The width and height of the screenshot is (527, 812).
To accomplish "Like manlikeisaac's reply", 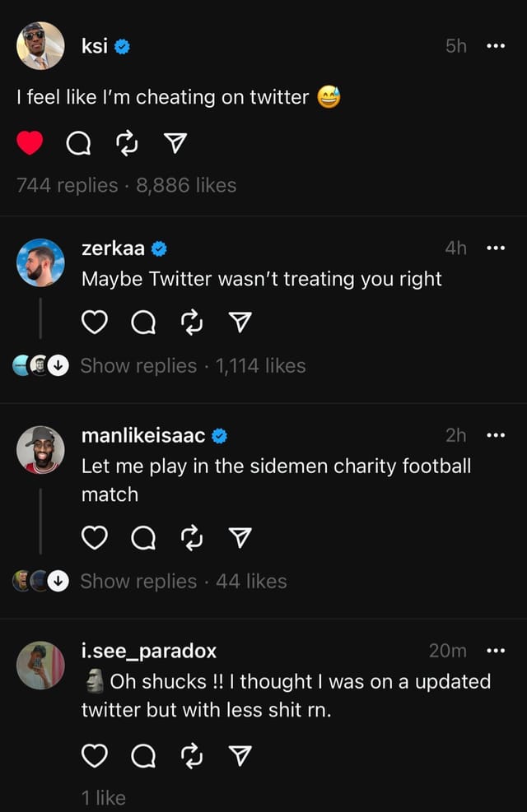I will [96, 538].
